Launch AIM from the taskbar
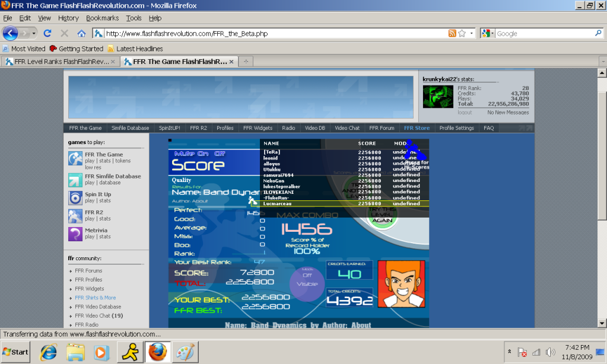607x364 pixels. tap(128, 352)
